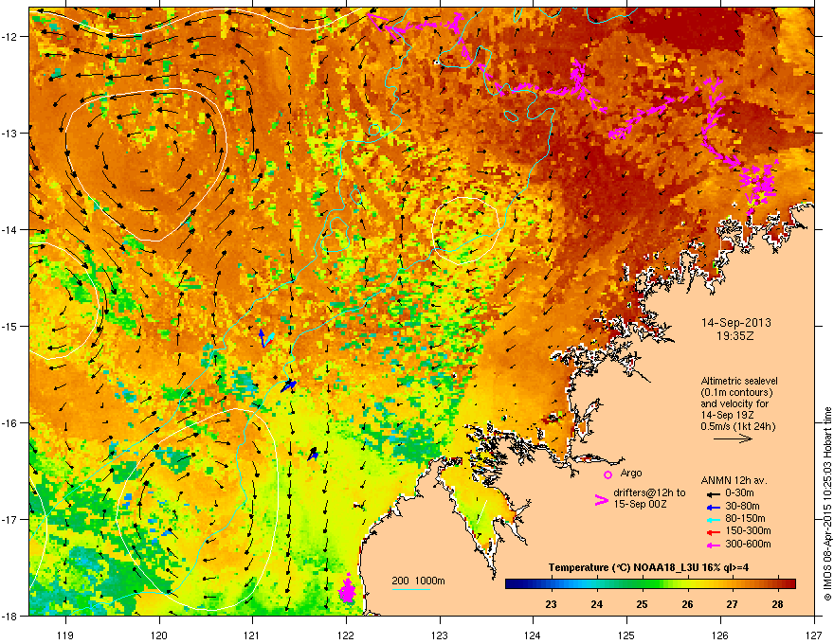Click the colorbar tick label 25
Screen dimensions: 834x644
(642, 604)
